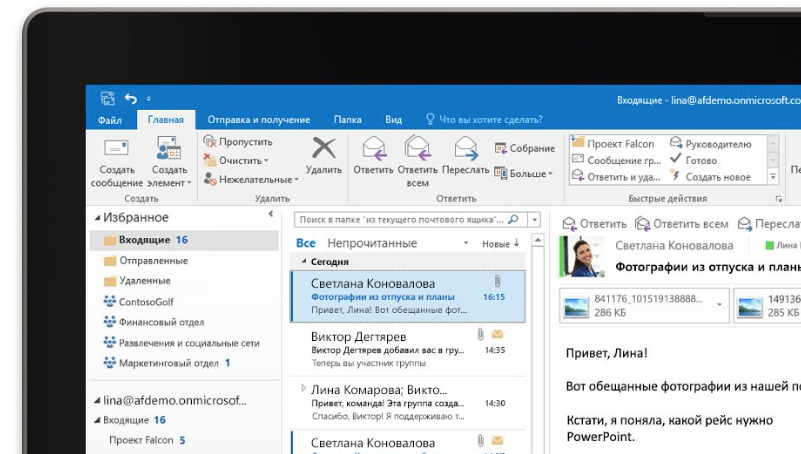
Task: Click the Создать сообщение (new message) icon
Action: pyautogui.click(x=116, y=149)
